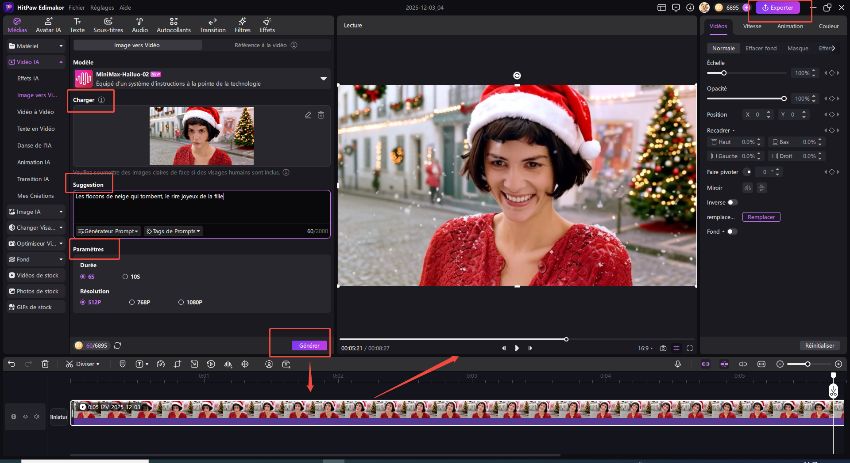Click the speed gauge icon in timeline toolbar
The image size is (850, 463).
(160, 364)
